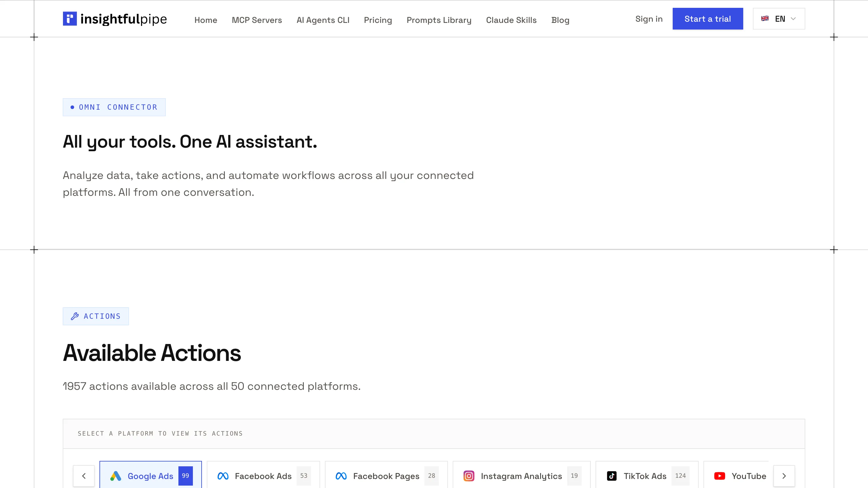Click Sign in
The image size is (868, 488).
(x=649, y=19)
